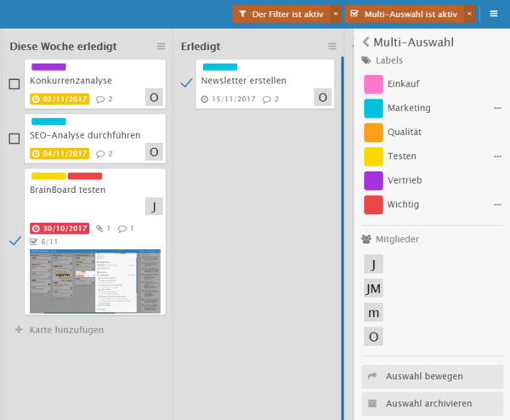Click the Vertrieb label name

pyautogui.click(x=405, y=180)
